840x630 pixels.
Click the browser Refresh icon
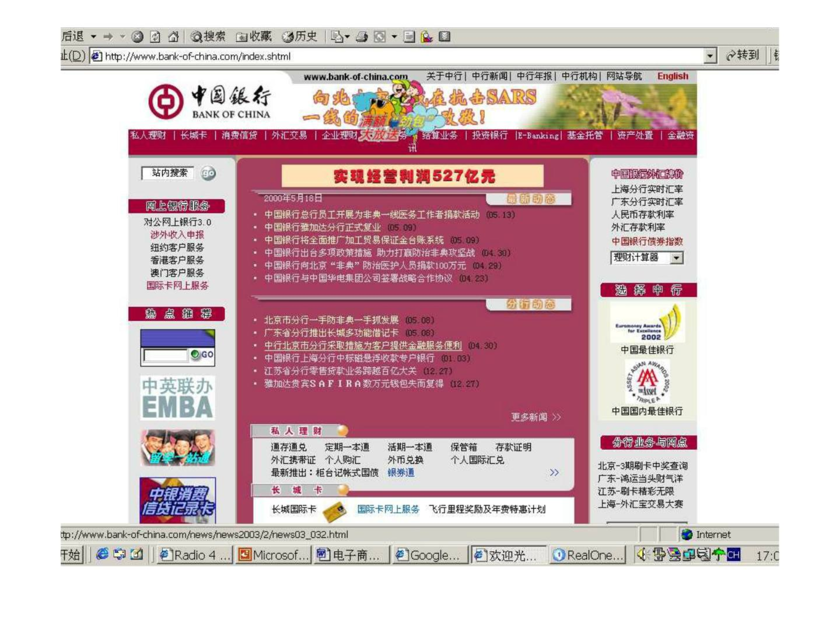[155, 37]
